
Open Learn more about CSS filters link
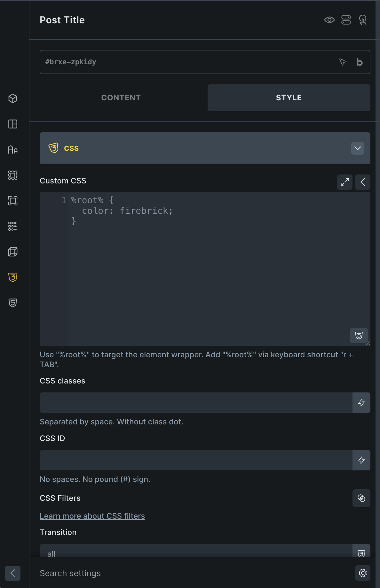92,516
